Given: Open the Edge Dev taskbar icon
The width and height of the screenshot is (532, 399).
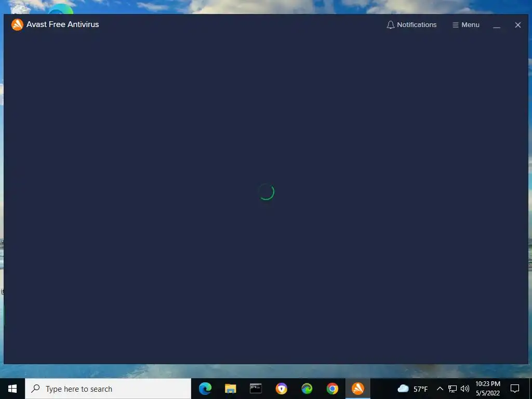Looking at the screenshot, I should (x=307, y=389).
